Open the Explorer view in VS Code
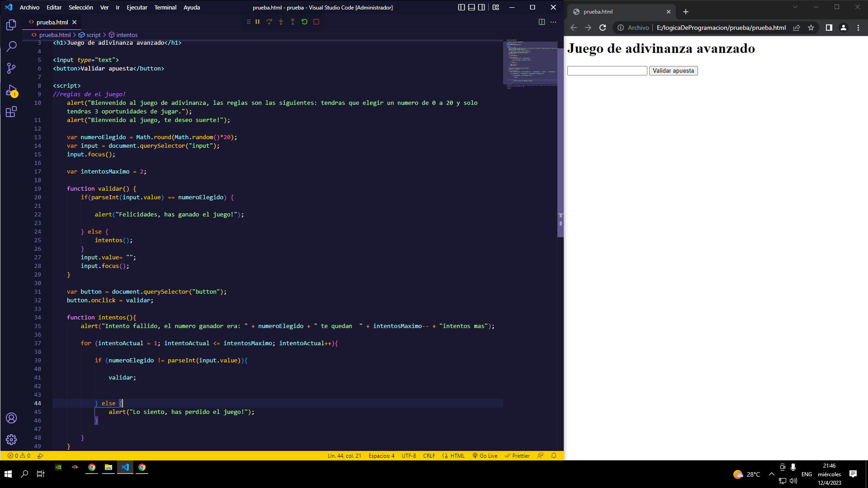 (x=11, y=25)
